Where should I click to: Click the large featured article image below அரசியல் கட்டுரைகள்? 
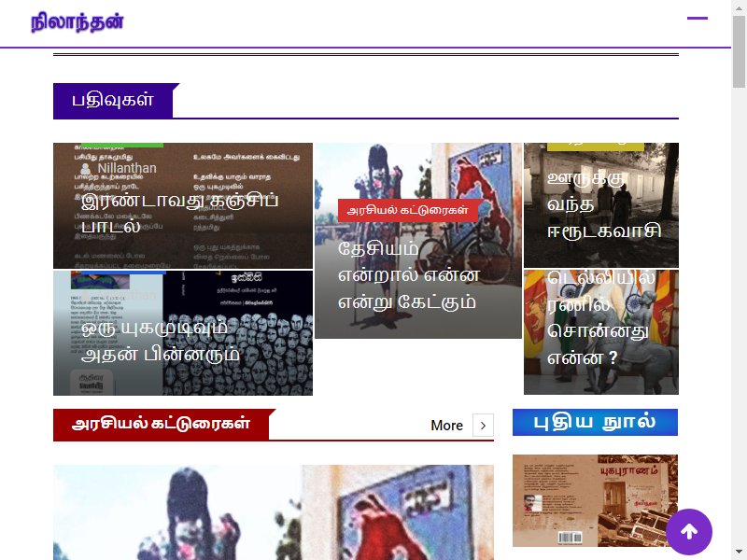click(274, 512)
